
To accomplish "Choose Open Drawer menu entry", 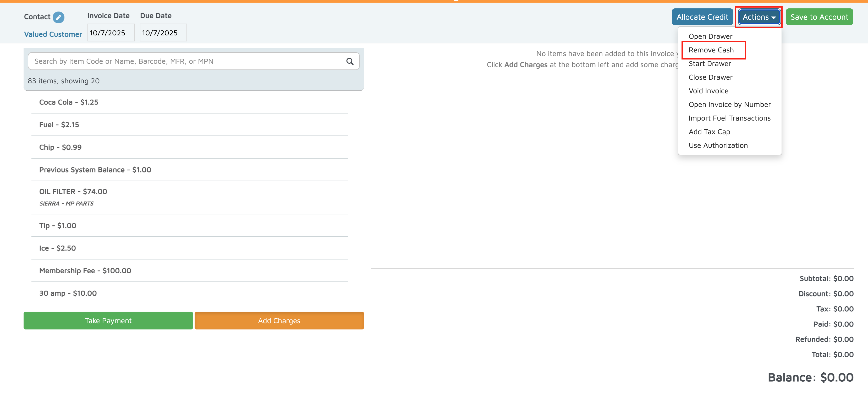I will point(710,36).
